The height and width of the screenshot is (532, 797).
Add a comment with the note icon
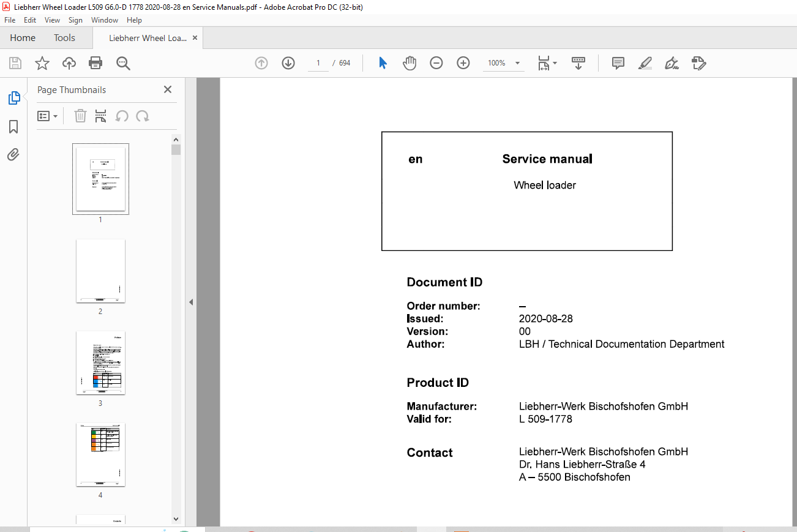click(x=618, y=63)
